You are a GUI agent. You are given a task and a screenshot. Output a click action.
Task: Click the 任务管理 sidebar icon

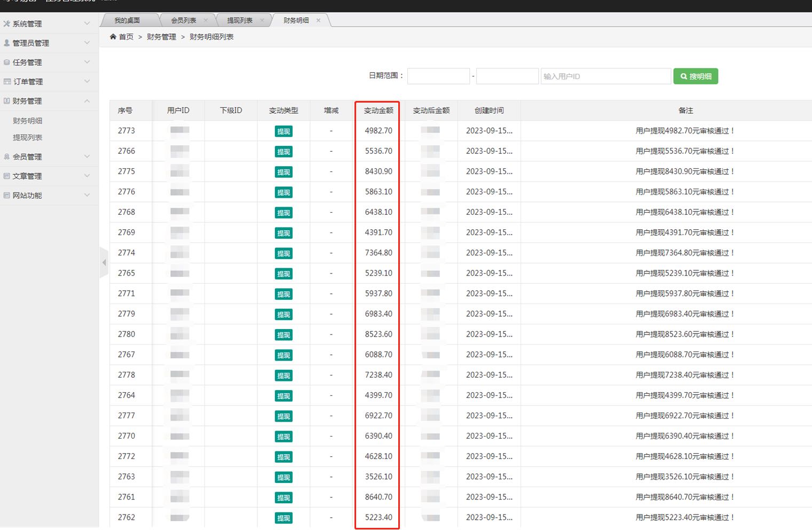7,63
